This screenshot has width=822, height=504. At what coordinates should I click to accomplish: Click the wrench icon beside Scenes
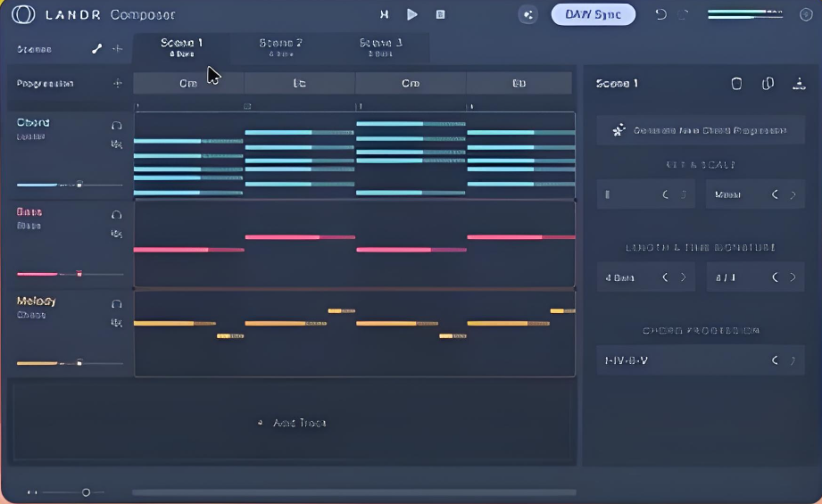[x=96, y=49]
